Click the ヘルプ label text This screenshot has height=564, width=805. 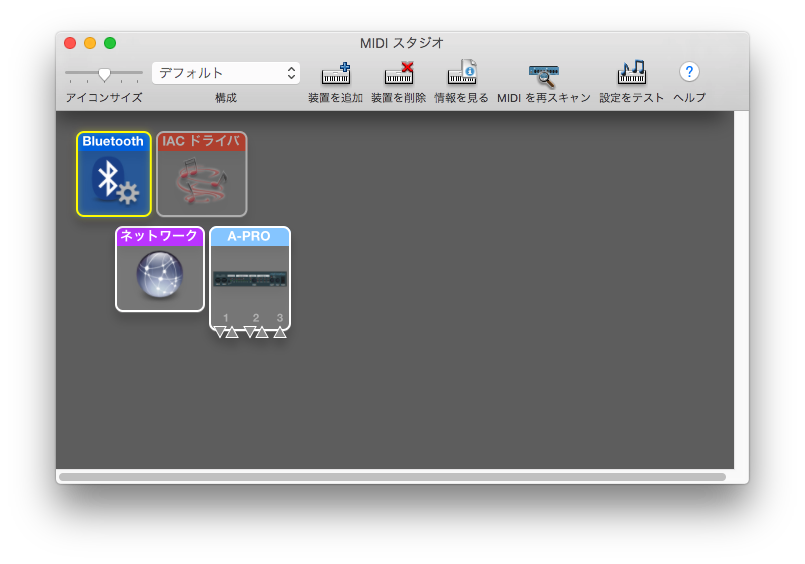[689, 98]
